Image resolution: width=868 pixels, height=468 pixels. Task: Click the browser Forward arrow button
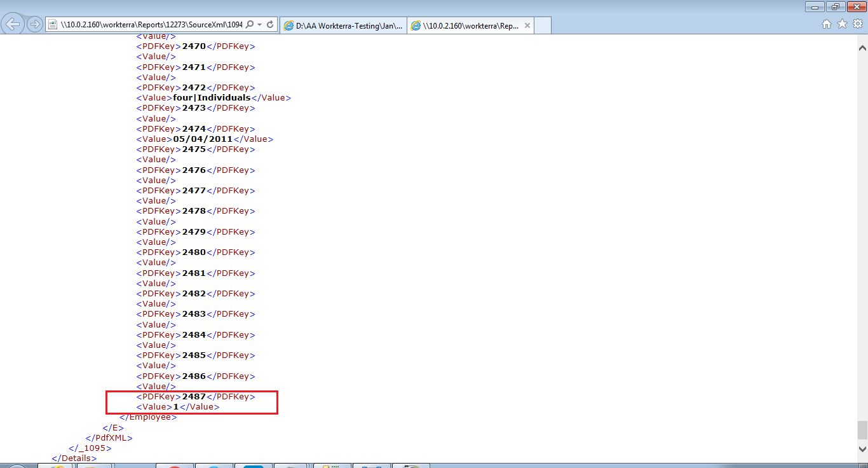(35, 24)
